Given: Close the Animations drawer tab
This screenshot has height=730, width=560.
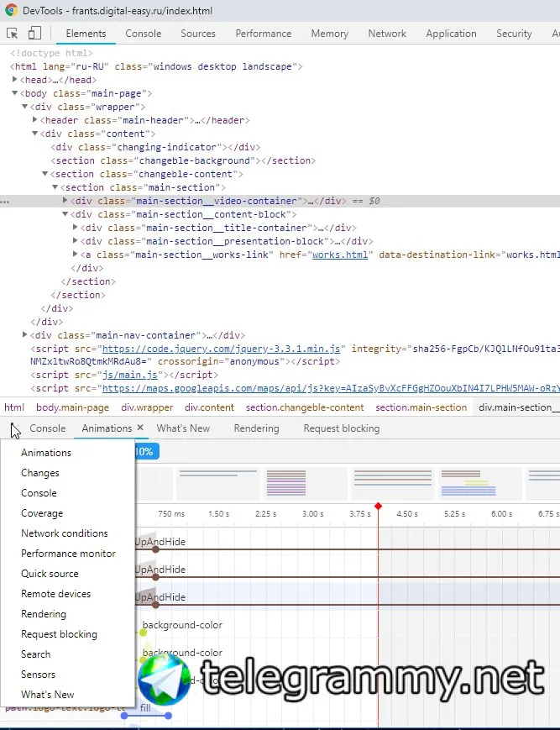Looking at the screenshot, I should [140, 428].
